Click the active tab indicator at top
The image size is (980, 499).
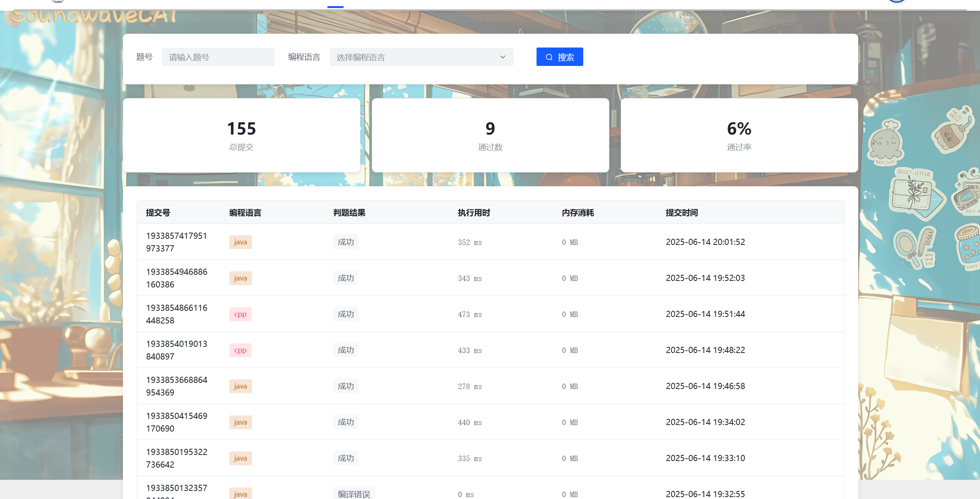[335, 7]
